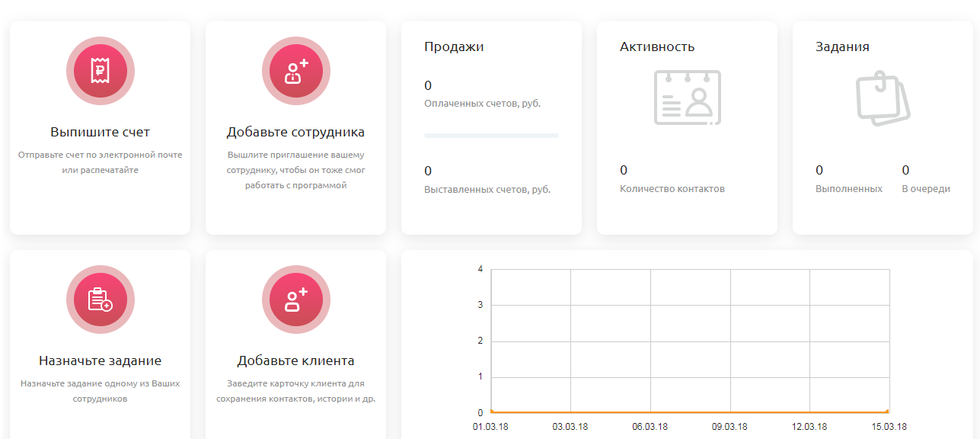Click the add client person icon
The width and height of the screenshot is (980, 439).
(295, 300)
